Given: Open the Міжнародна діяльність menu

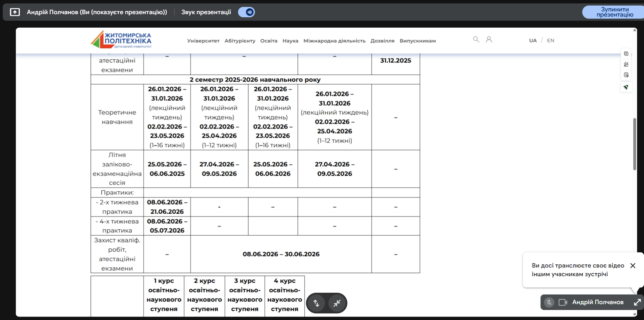Looking at the screenshot, I should click(x=334, y=41).
